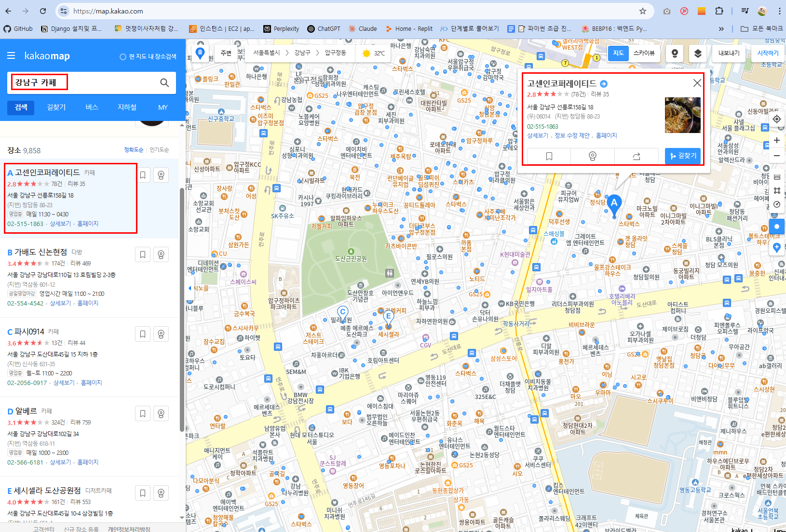Select the radius measuring tool
This screenshot has height=532, width=786.
point(777,204)
